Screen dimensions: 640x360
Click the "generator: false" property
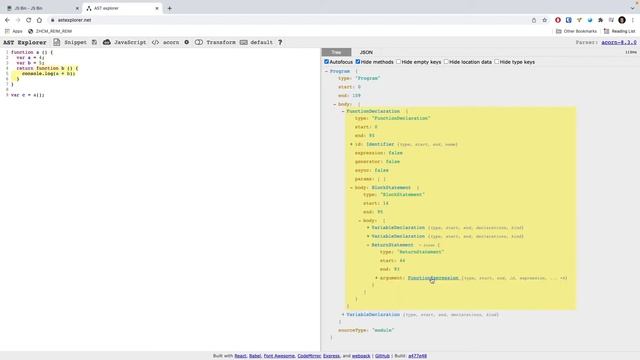coord(377,162)
